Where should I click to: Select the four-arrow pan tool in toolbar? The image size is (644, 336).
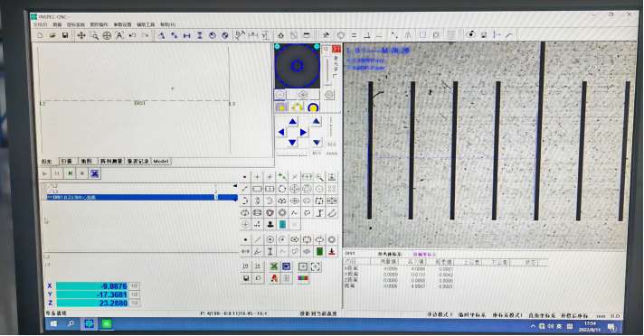coord(81,36)
